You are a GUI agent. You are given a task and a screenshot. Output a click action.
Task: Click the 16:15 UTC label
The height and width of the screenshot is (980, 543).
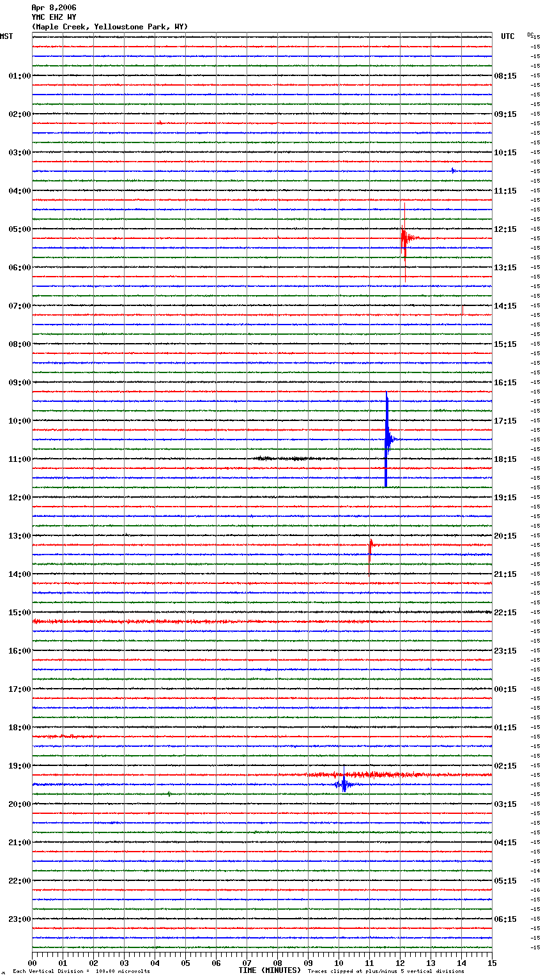coord(505,382)
